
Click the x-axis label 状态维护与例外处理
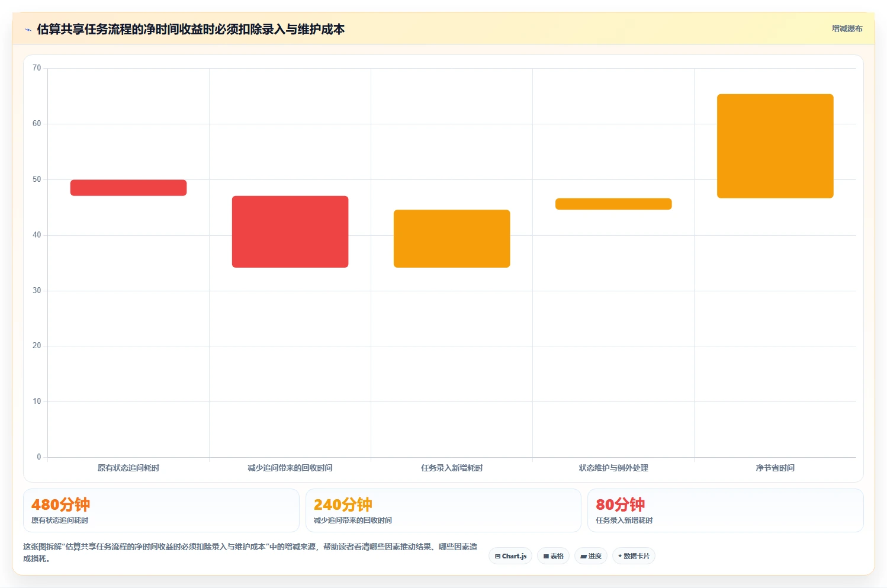point(613,468)
